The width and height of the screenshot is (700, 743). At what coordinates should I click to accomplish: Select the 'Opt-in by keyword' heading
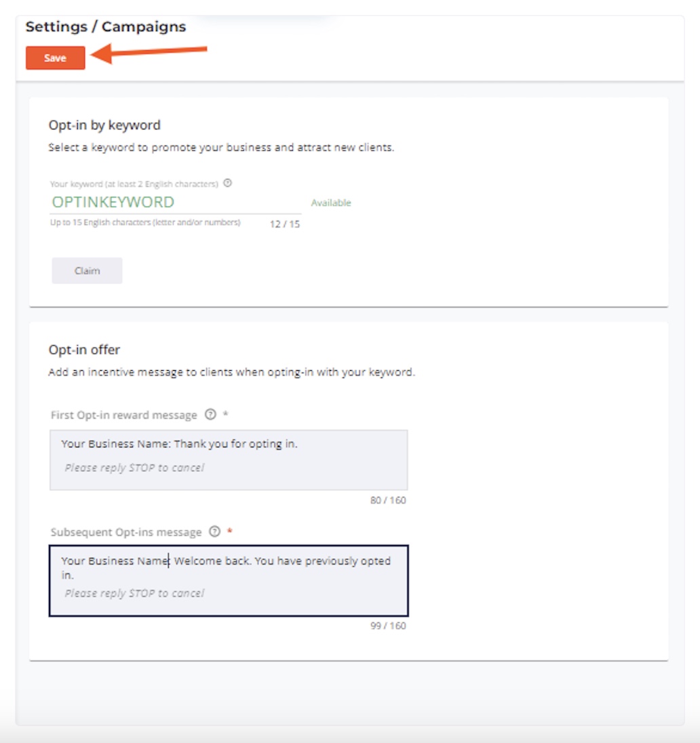coord(104,125)
